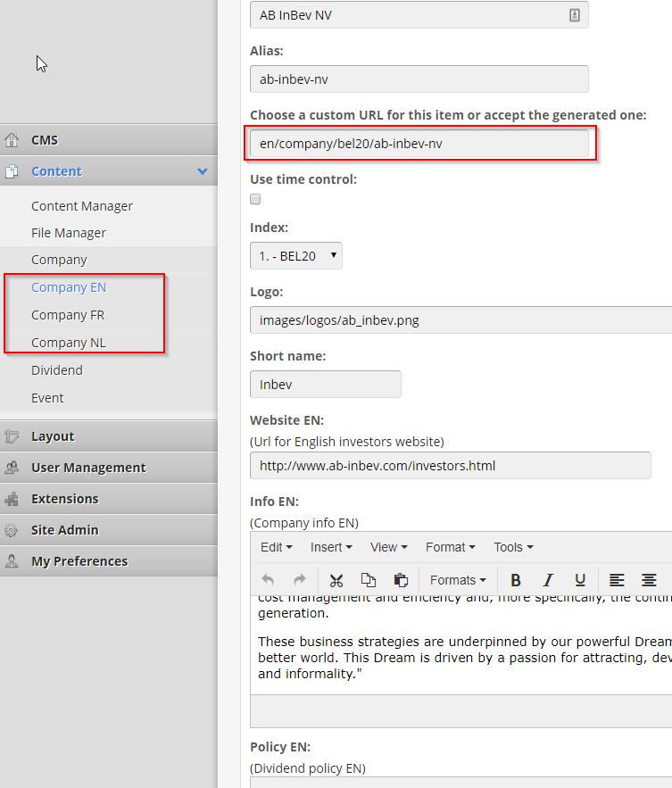Click the Site Admin gear icon
Viewport: 672px width, 788px height.
tap(12, 530)
